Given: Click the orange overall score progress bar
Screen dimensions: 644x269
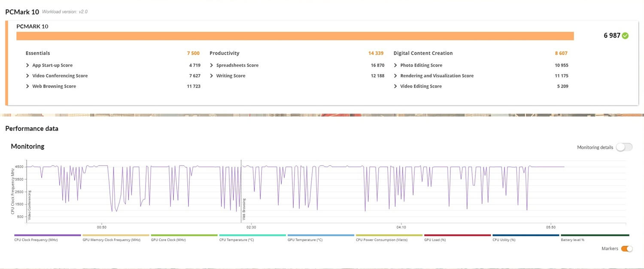Looking at the screenshot, I should coord(295,36).
